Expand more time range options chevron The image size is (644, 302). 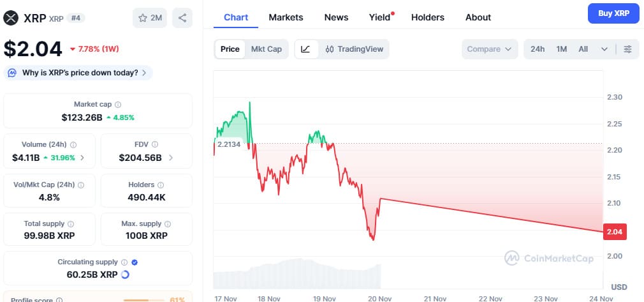click(x=604, y=49)
